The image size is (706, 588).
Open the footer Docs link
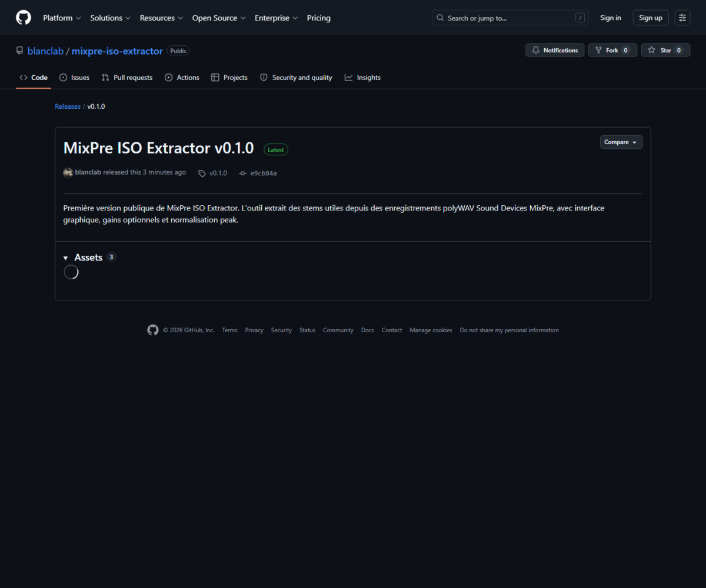point(368,330)
